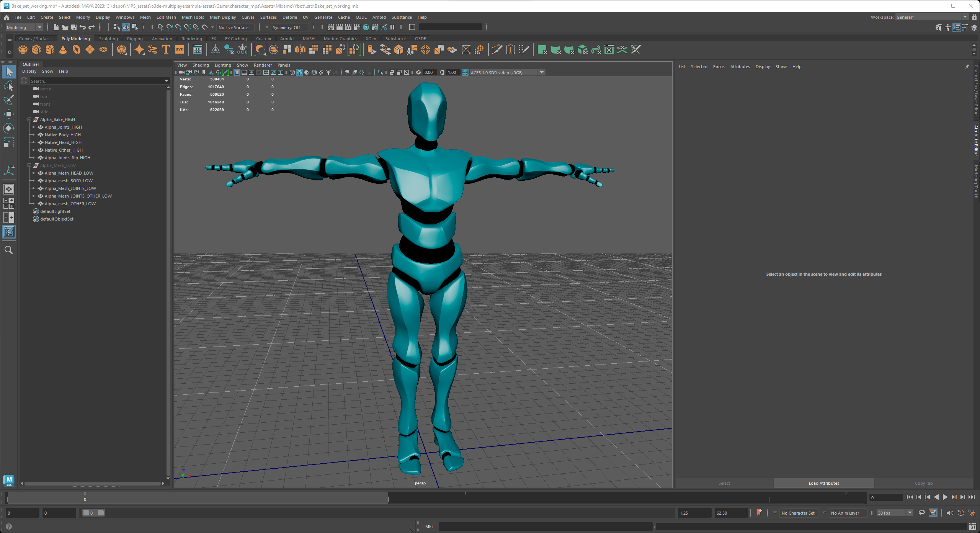The width and height of the screenshot is (980, 533).
Task: Open the Edit Mesh menu
Action: pos(166,17)
